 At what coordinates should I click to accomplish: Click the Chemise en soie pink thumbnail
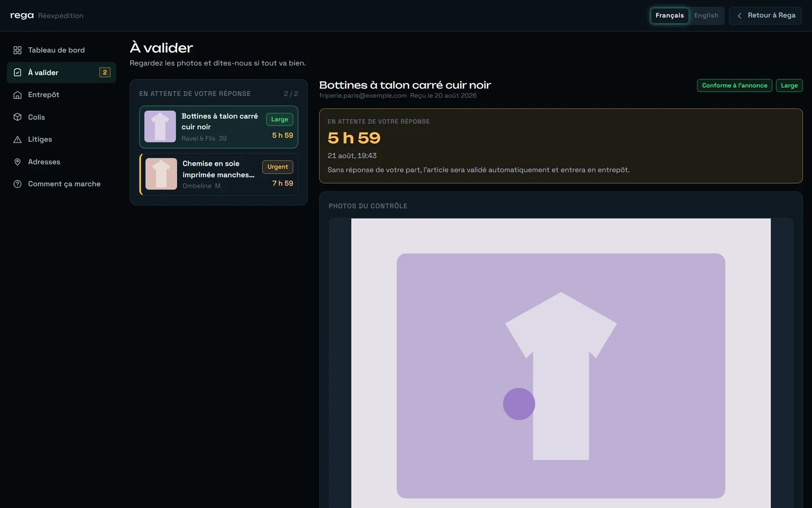coord(161,174)
